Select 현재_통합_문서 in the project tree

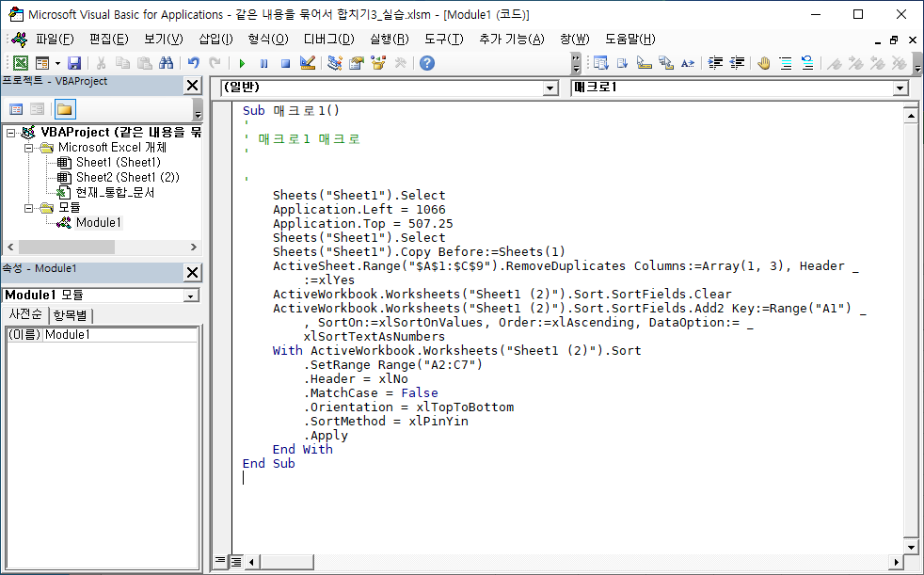[x=115, y=192]
